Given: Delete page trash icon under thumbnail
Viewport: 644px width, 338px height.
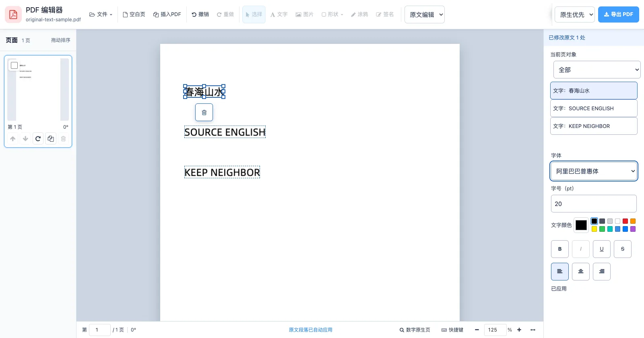Looking at the screenshot, I should [x=63, y=139].
